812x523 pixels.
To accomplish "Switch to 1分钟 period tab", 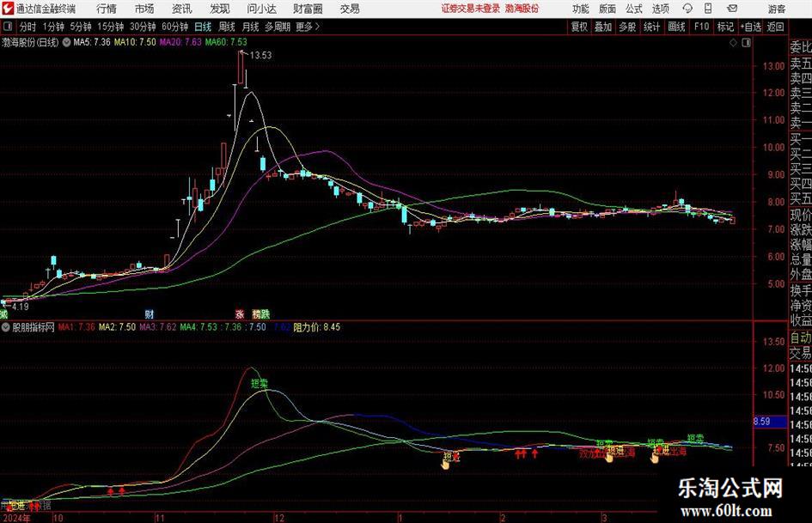I will [52, 27].
